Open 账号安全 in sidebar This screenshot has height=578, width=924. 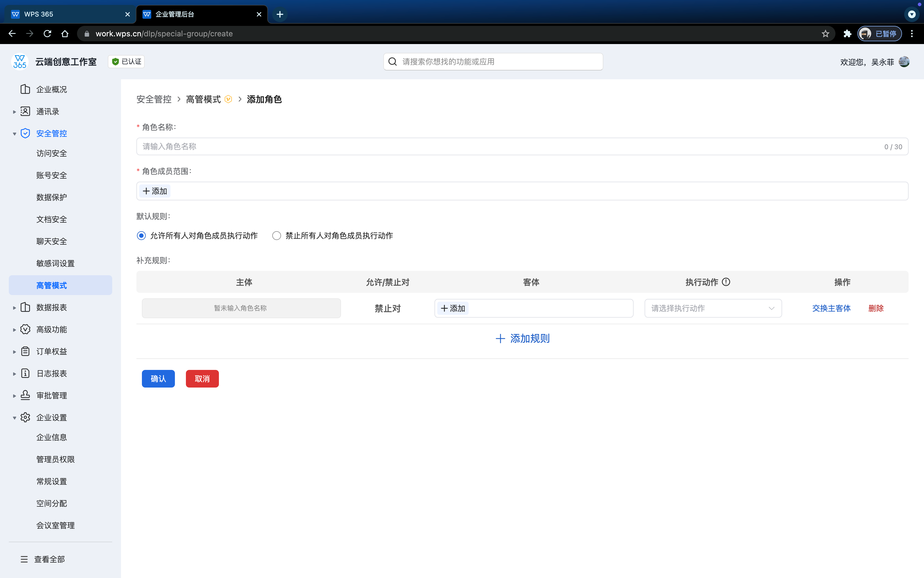coord(51,175)
